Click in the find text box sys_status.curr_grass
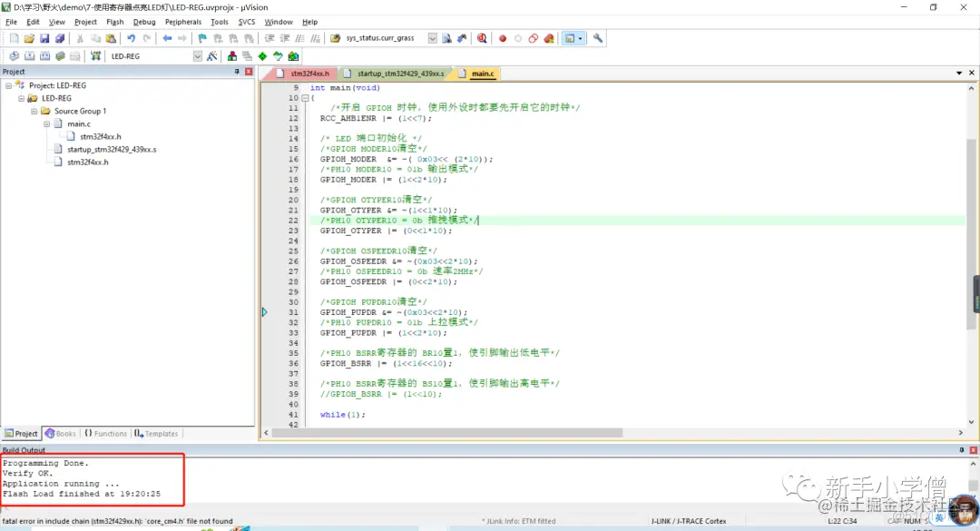Viewport: 980px width, 531px height. click(385, 38)
